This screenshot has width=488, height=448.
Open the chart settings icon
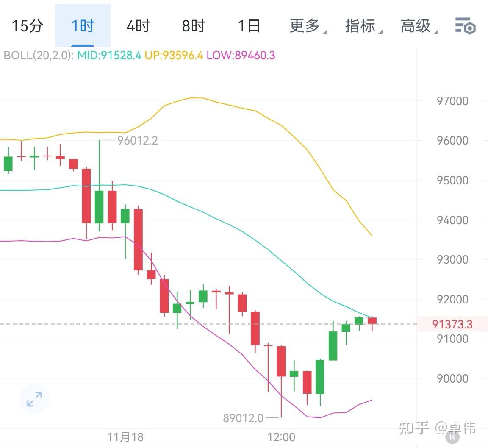coord(465,26)
